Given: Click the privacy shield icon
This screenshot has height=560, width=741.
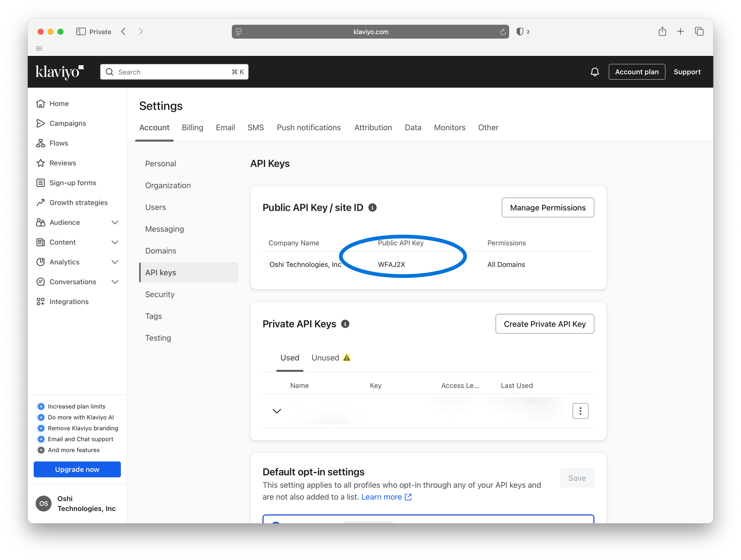Looking at the screenshot, I should (x=520, y=32).
